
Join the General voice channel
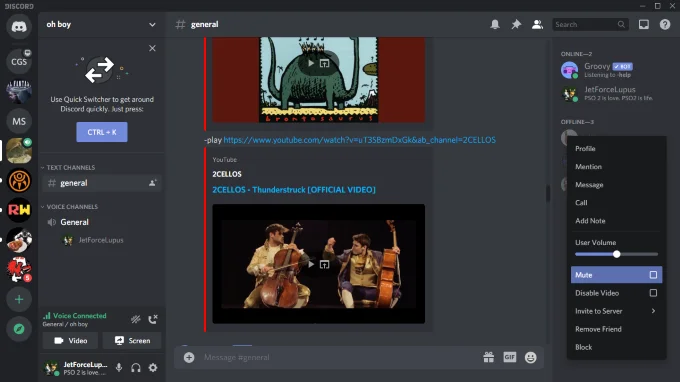pos(102,222)
